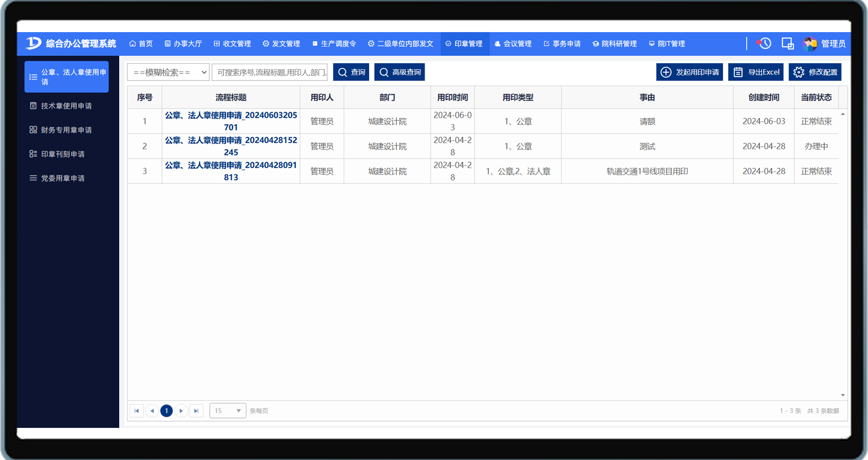Click 事由 column header
Viewport: 868px width, 460px height.
pyautogui.click(x=647, y=97)
